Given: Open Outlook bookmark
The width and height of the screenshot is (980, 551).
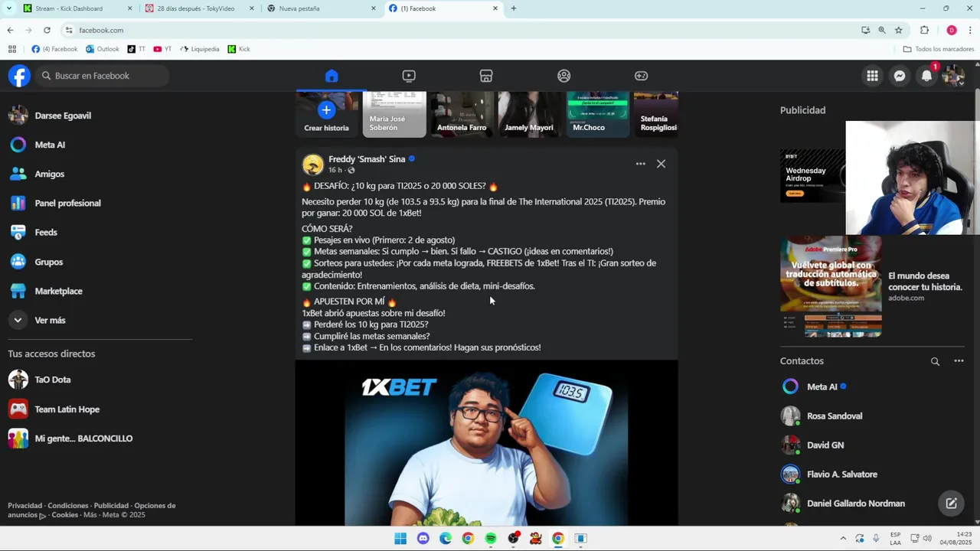Looking at the screenshot, I should [x=103, y=49].
